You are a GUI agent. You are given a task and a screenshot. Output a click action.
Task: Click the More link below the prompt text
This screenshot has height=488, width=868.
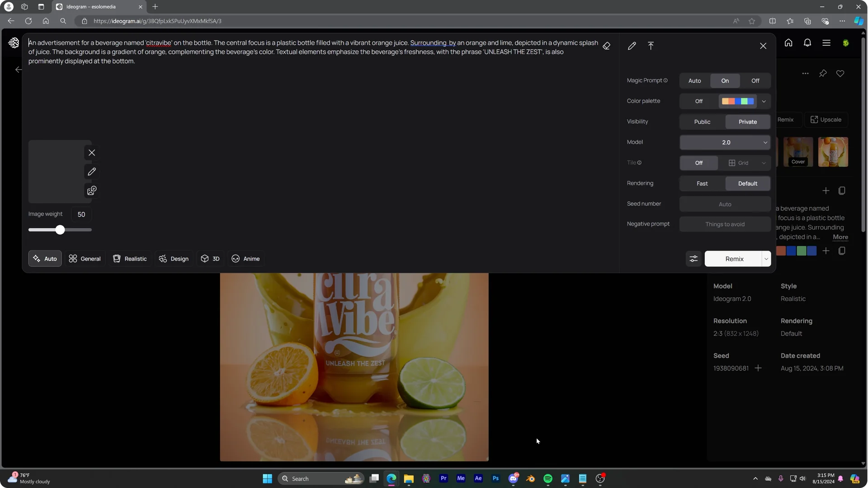tap(840, 237)
